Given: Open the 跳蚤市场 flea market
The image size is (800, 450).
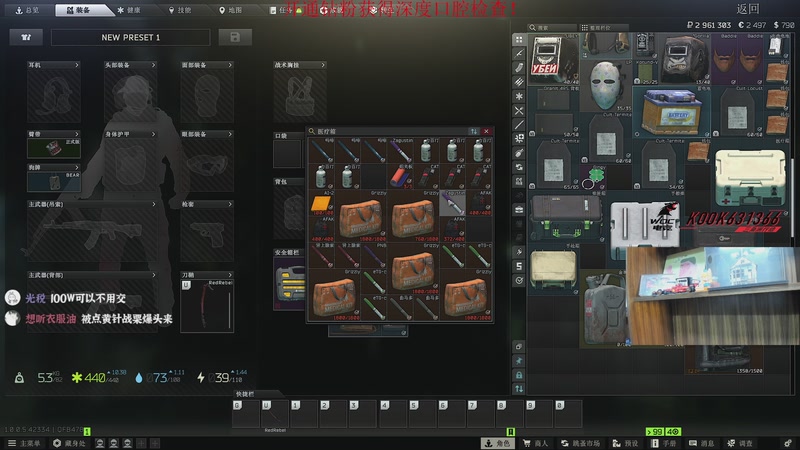Looking at the screenshot, I should [x=580, y=443].
